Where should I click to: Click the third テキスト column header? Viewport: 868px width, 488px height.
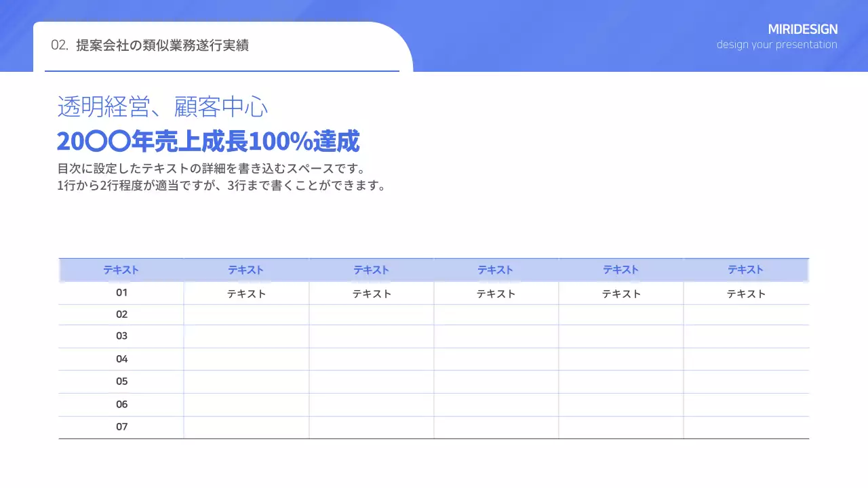371,269
